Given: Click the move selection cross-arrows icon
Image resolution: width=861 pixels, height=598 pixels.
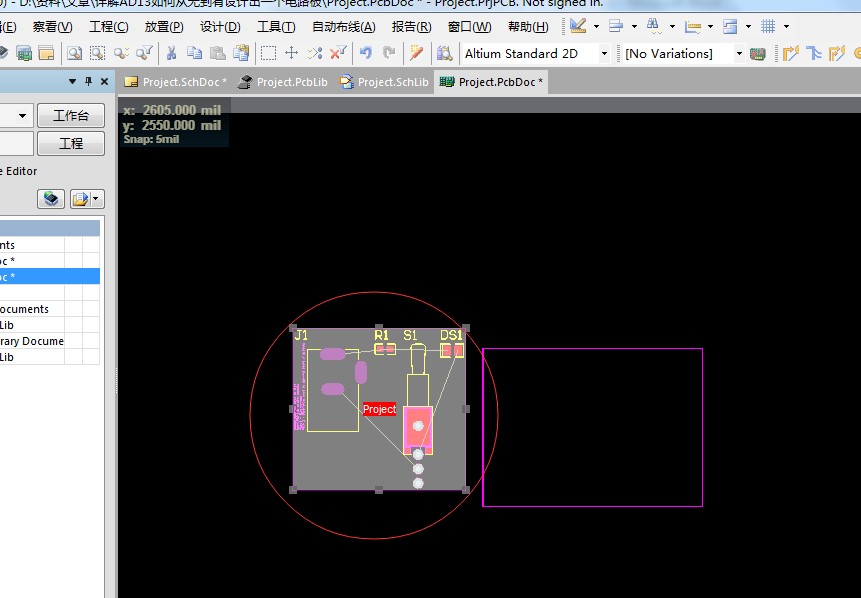Looking at the screenshot, I should click(291, 54).
